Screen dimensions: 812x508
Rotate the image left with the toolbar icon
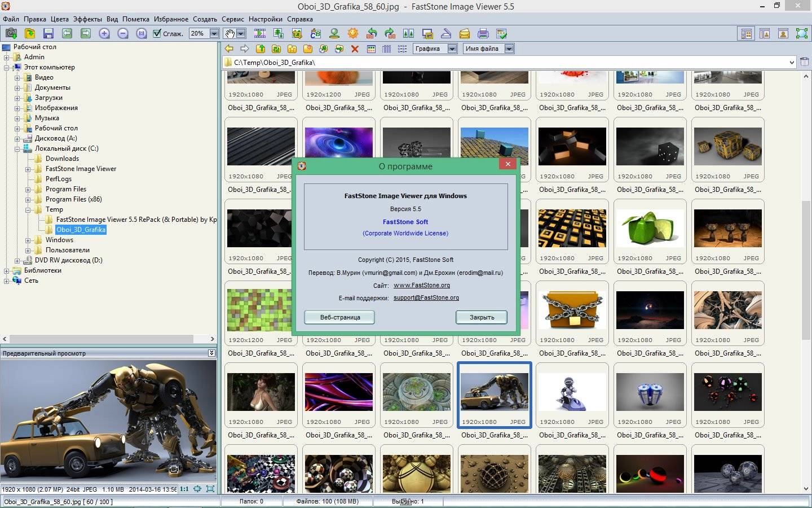pyautogui.click(x=372, y=33)
